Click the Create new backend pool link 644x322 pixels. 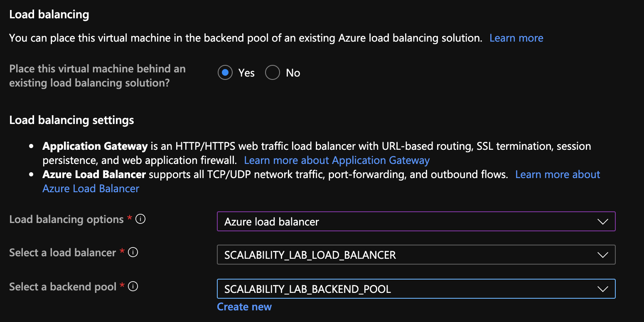point(244,307)
